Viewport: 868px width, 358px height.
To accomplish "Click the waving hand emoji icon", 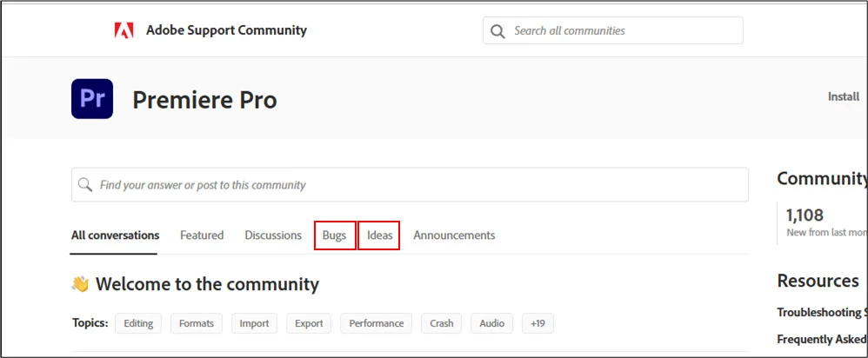I will (80, 284).
